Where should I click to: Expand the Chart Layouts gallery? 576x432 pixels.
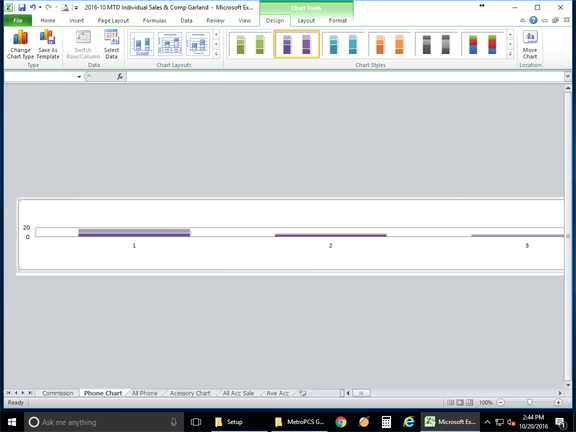click(216, 54)
